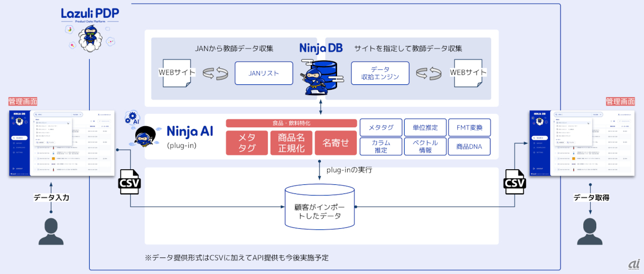Click LOGOUT in left 管理画面 sidebar
Image resolution: width=644 pixels, height=274 pixels.
click(18, 169)
